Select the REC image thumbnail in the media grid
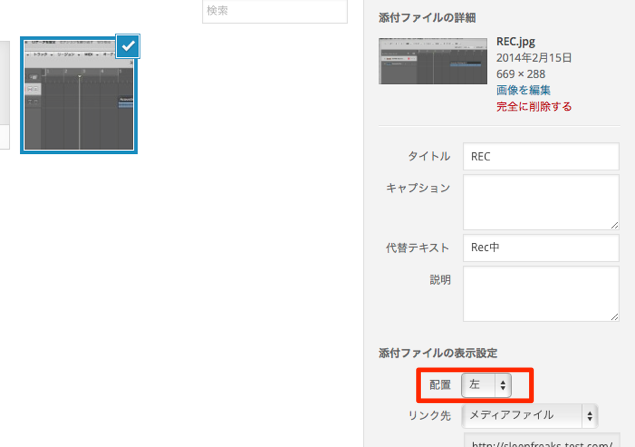This screenshot has height=447, width=635. point(79,95)
